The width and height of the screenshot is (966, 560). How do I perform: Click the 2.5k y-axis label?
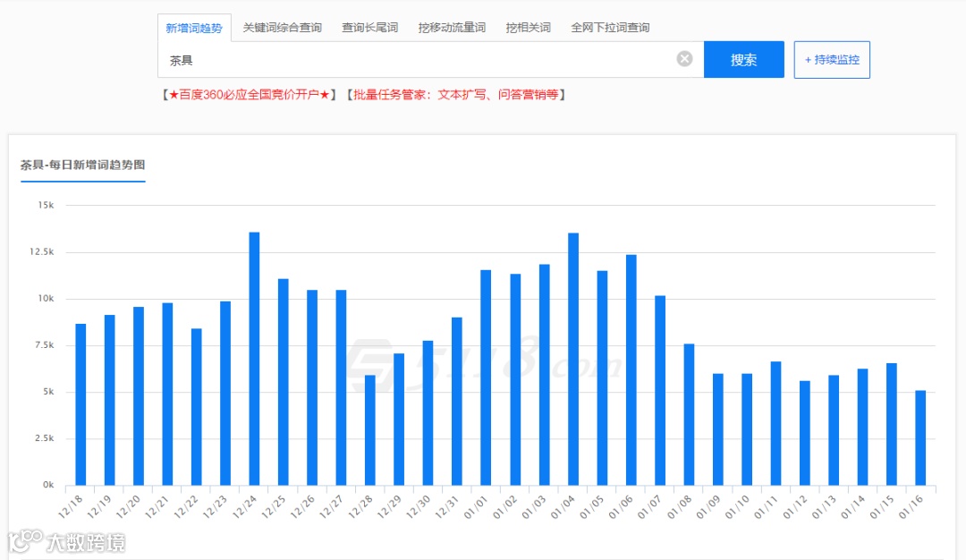[45, 438]
